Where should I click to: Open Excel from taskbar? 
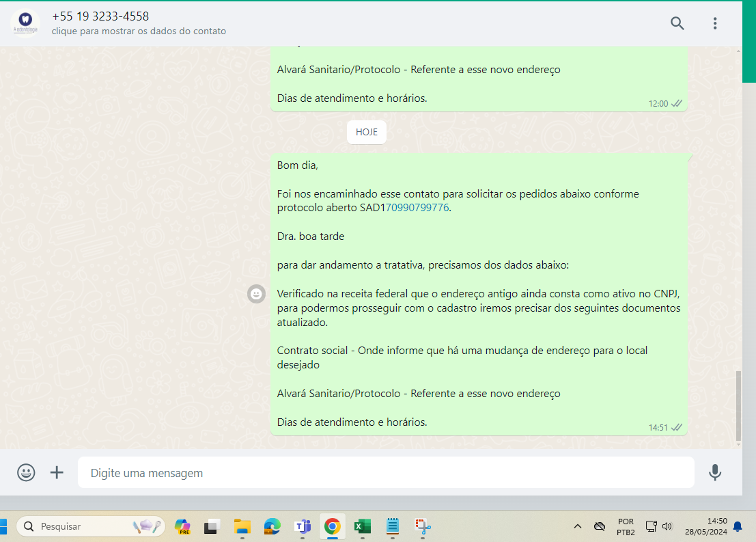362,526
